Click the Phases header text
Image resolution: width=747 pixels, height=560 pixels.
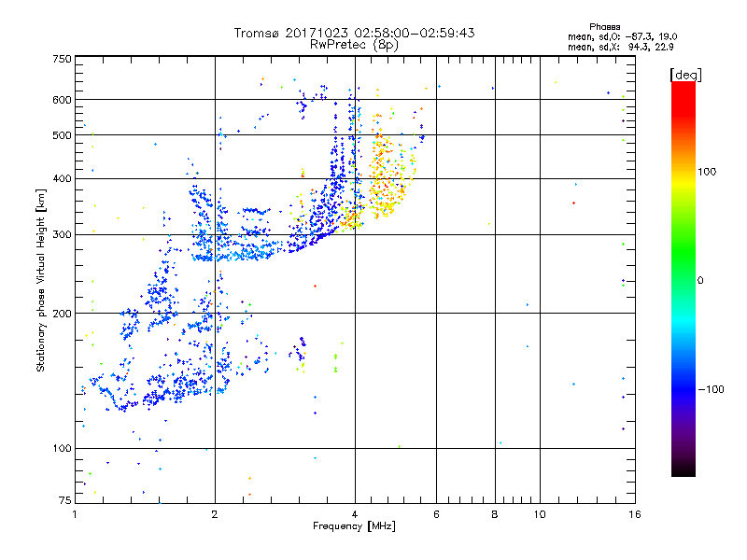pos(605,26)
